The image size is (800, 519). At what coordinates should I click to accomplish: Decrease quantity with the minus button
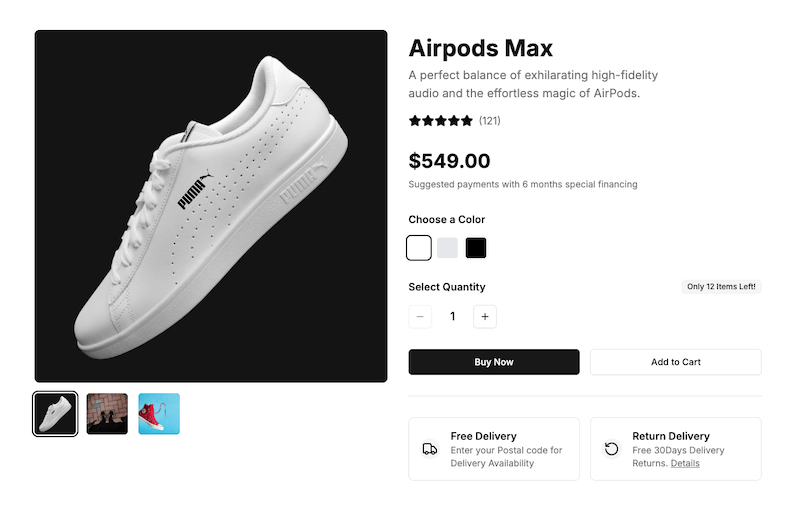pos(420,317)
